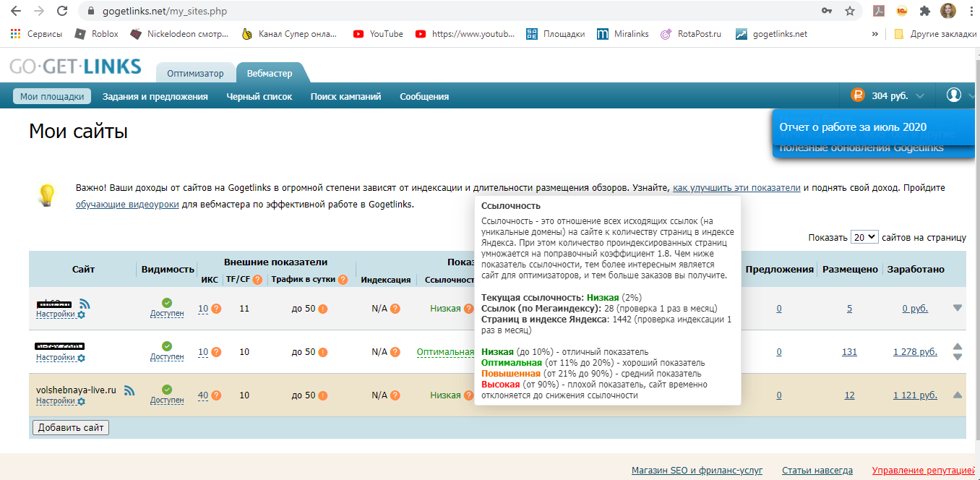Open the N/A indexing help in the TF/CF 11 row

point(395,309)
